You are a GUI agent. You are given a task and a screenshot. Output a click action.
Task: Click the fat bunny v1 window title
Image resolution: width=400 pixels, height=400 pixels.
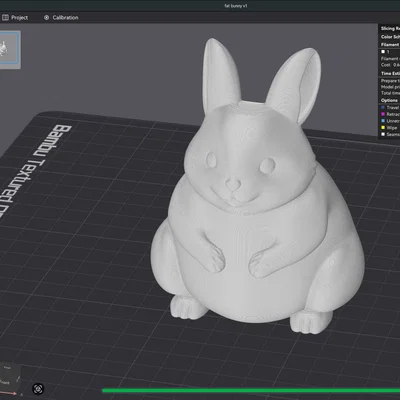click(x=236, y=6)
